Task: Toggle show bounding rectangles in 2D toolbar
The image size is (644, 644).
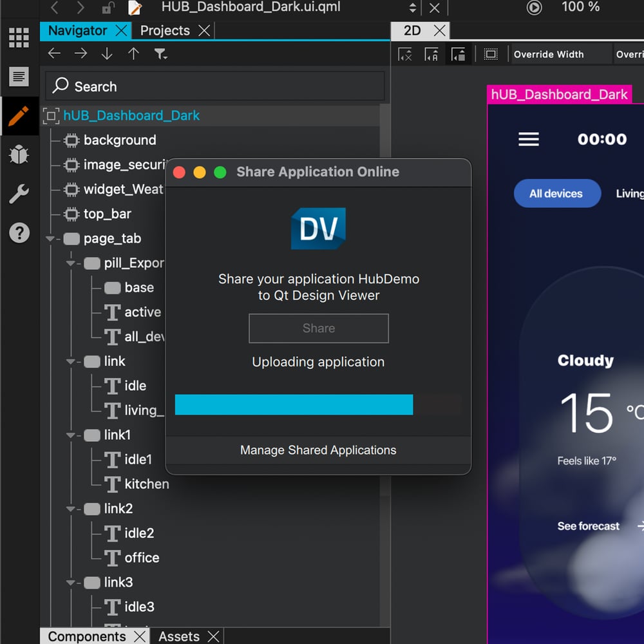Action: (491, 55)
